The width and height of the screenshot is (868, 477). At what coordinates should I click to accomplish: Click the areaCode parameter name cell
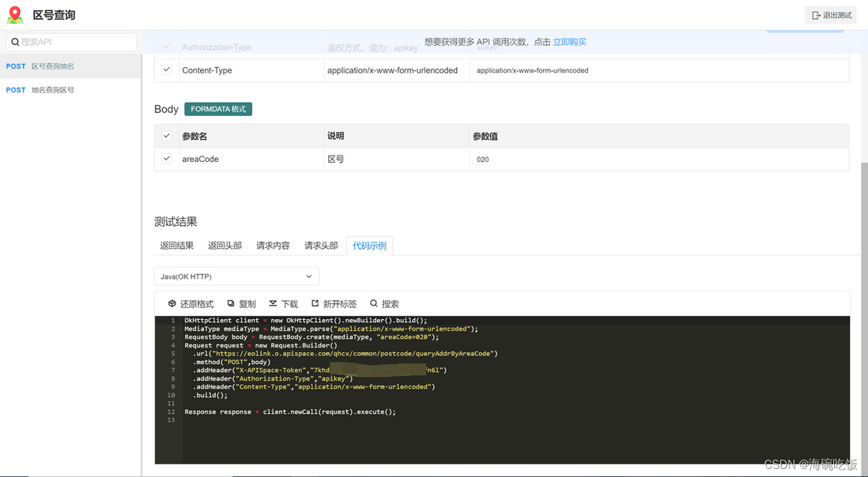pyautogui.click(x=252, y=160)
